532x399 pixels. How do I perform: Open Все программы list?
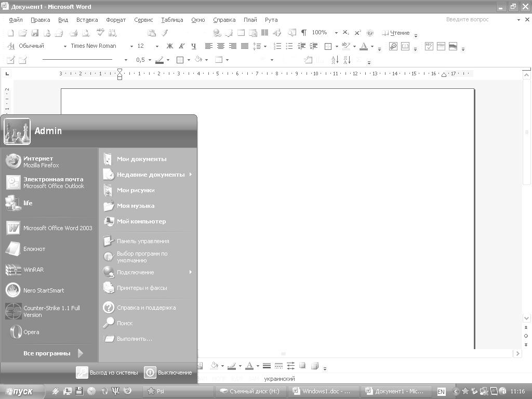pyautogui.click(x=52, y=353)
